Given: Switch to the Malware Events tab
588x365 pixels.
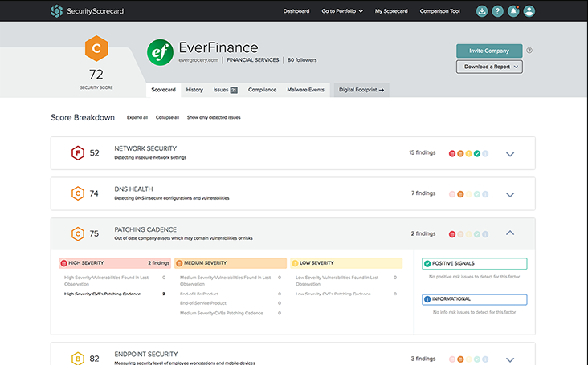Looking at the screenshot, I should [305, 90].
